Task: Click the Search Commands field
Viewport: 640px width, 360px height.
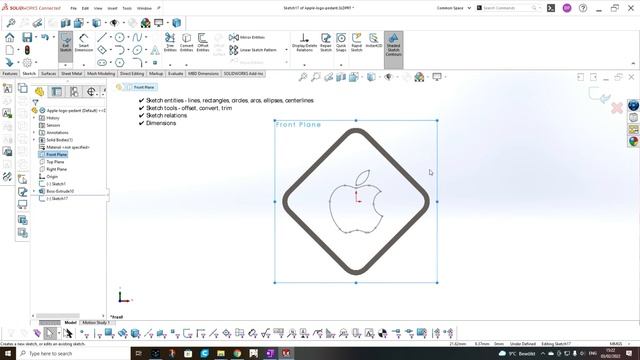Action: coord(509,8)
